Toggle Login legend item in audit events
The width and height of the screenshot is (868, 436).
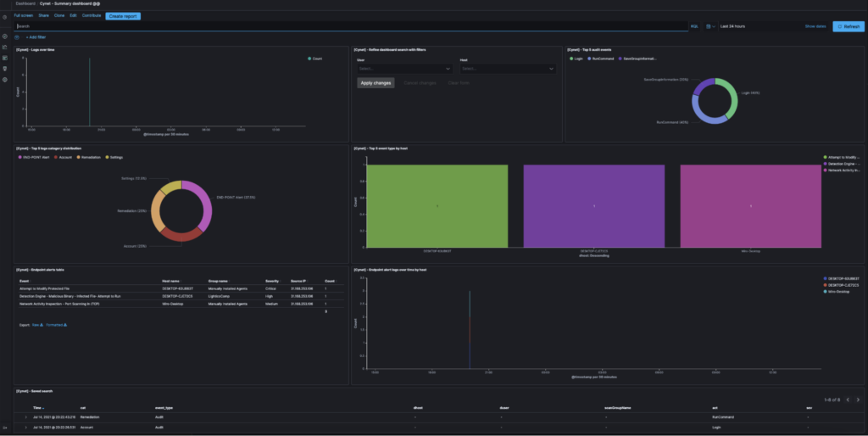click(x=576, y=59)
